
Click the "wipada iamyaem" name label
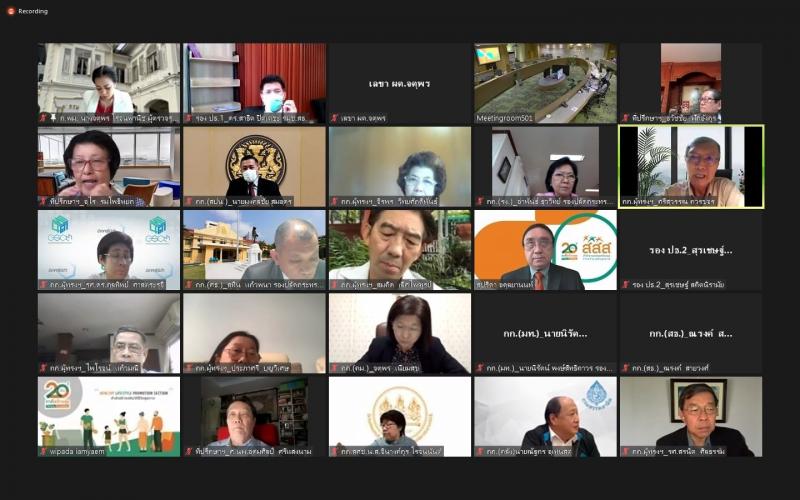77,452
